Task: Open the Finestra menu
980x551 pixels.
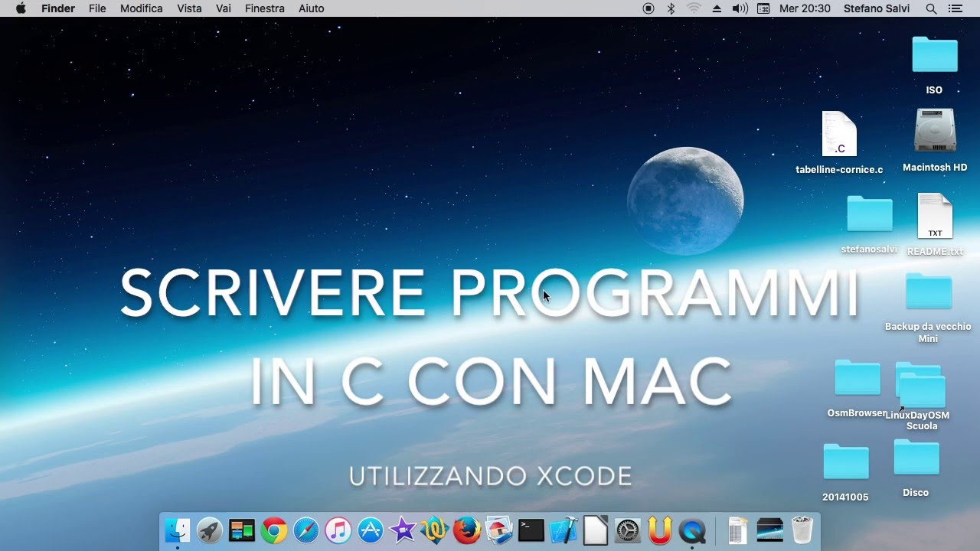Action: (x=265, y=8)
